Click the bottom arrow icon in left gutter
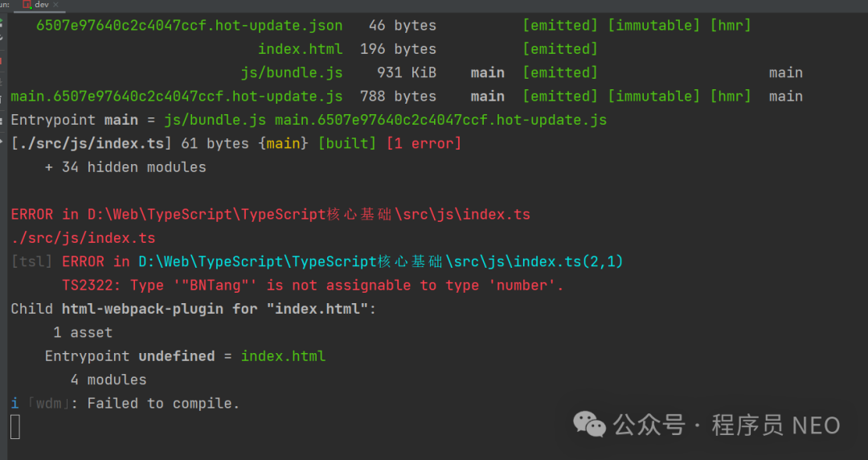868x460 pixels. 2,142
